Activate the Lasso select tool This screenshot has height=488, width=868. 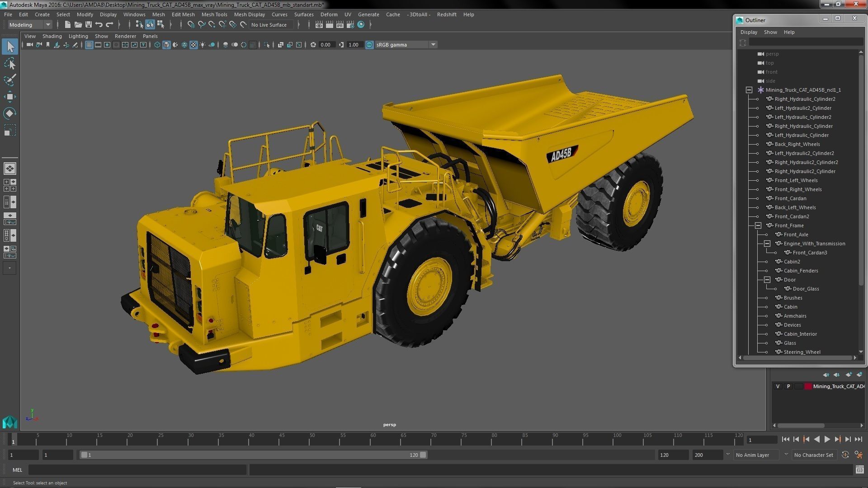point(10,64)
